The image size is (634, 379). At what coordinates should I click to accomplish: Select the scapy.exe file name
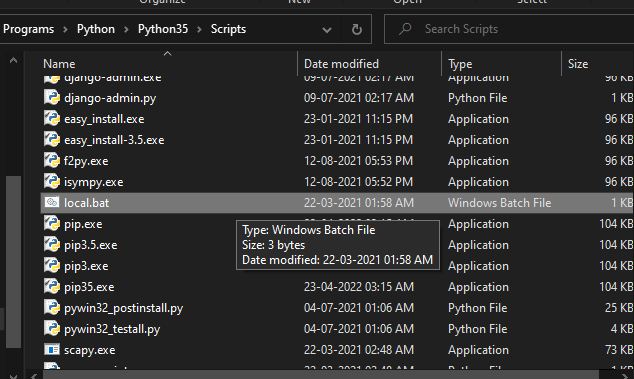click(x=89, y=351)
